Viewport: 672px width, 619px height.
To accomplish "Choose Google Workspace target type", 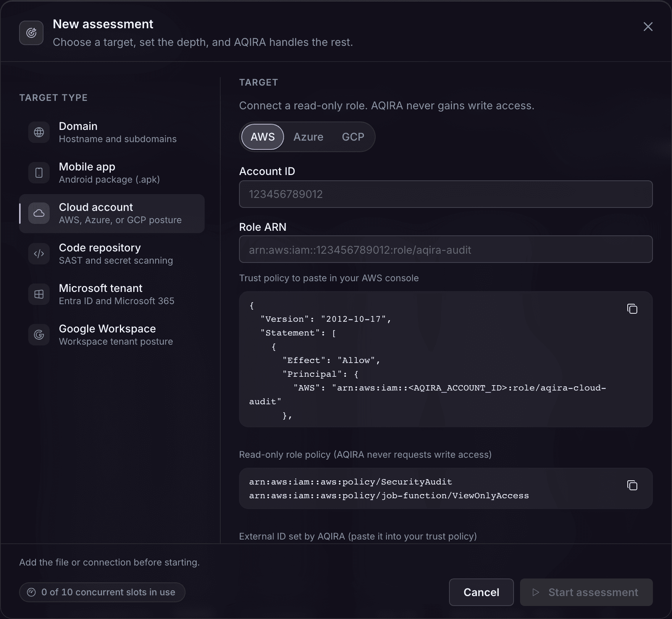I will click(112, 335).
